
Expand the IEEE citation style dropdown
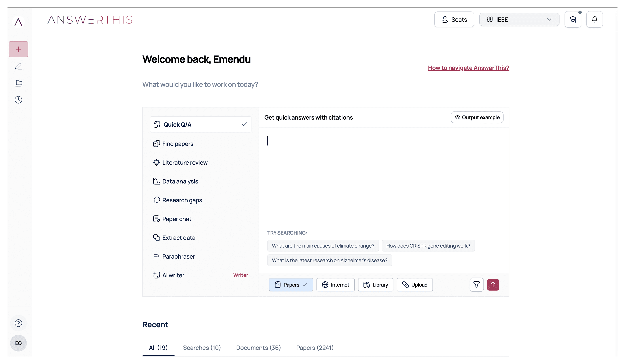tap(519, 19)
